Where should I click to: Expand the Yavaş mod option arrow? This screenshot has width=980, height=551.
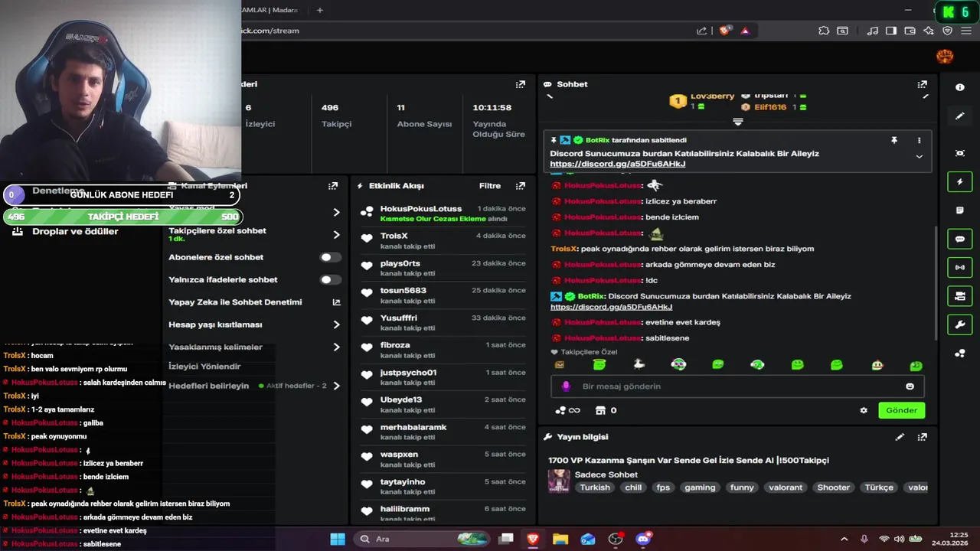click(336, 212)
